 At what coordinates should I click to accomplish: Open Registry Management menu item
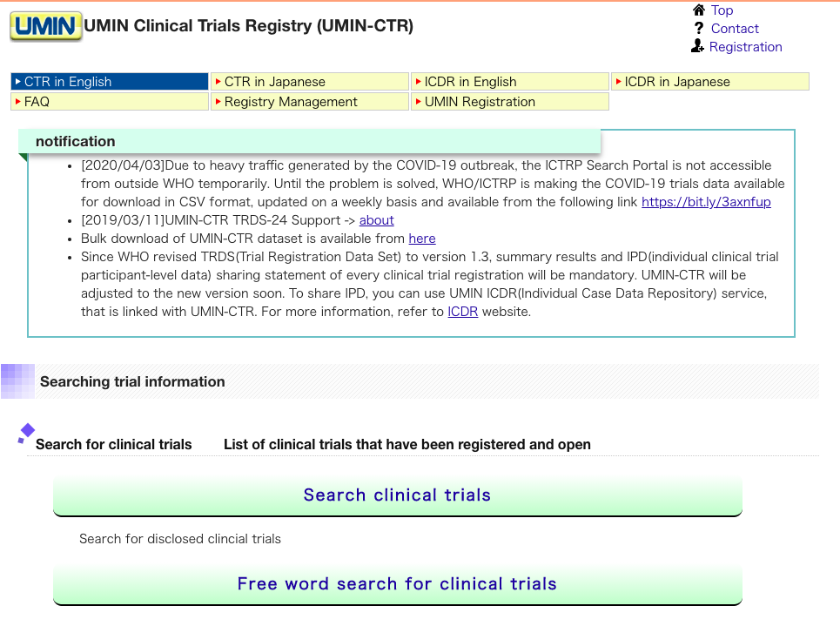pos(310,101)
